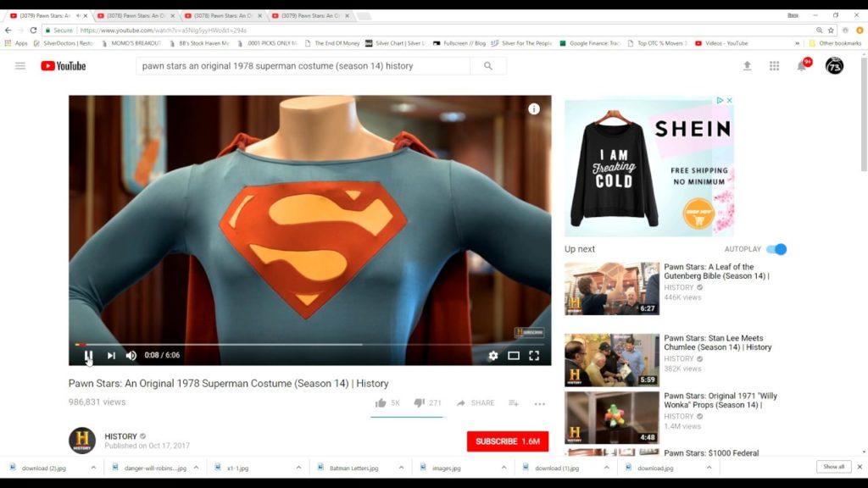Expand options for Batman Letters.jpg download
Image resolution: width=868 pixels, height=488 pixels.
(401, 468)
